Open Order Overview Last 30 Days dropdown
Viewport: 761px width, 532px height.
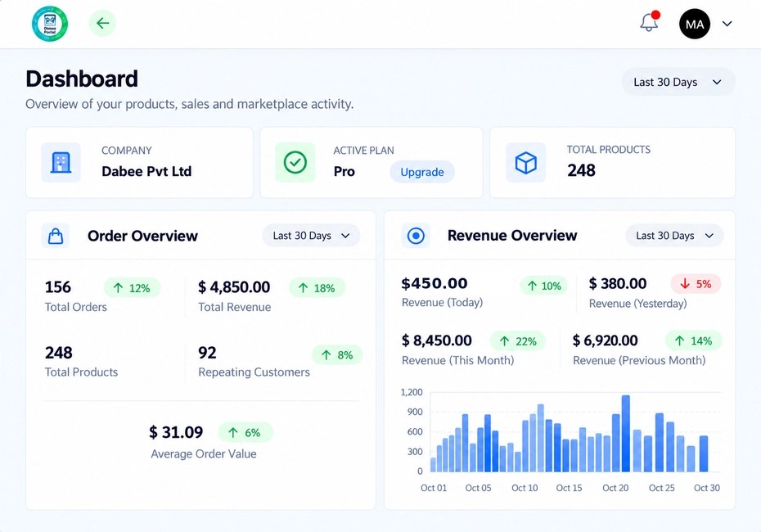click(311, 236)
